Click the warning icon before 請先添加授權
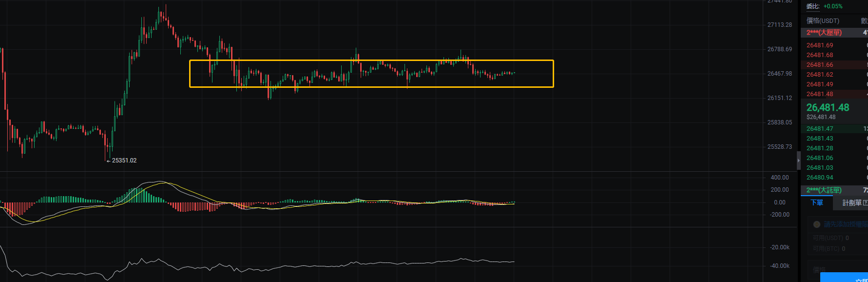Viewport: 868px width, 282px height. [817, 224]
